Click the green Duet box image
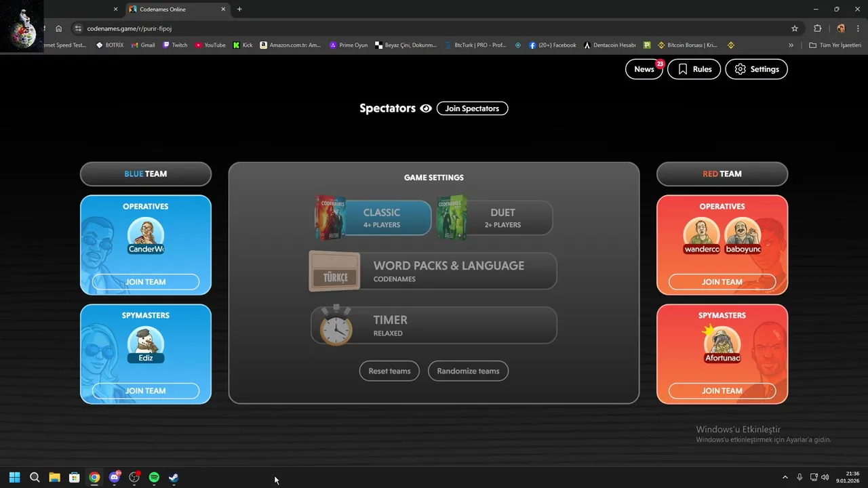This screenshot has height=488, width=868. tap(452, 218)
